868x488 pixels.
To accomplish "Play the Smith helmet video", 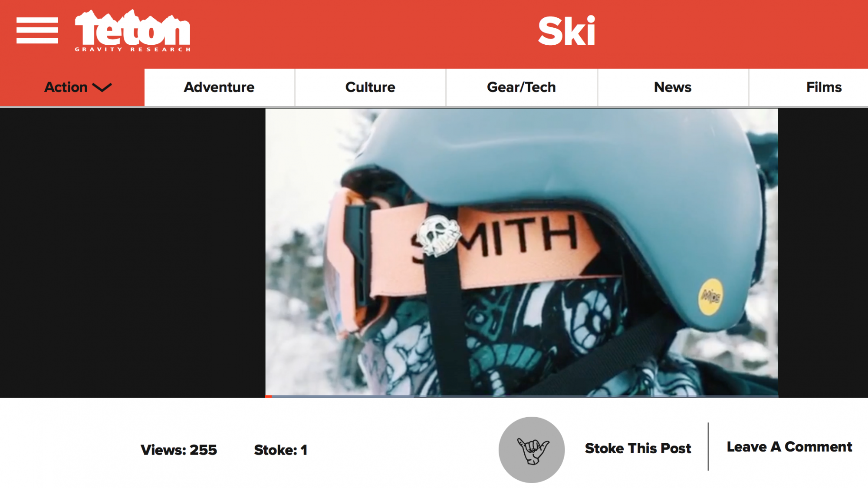I will click(x=522, y=252).
